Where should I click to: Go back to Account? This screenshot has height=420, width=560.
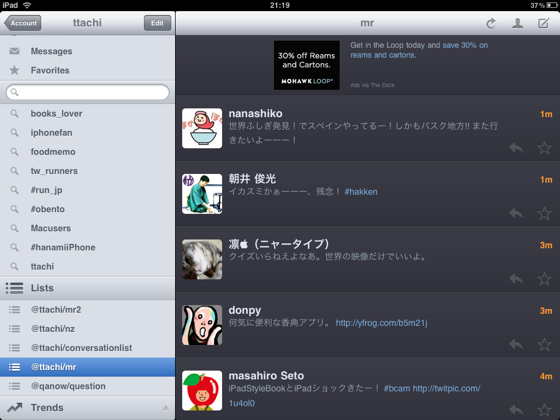[23, 23]
